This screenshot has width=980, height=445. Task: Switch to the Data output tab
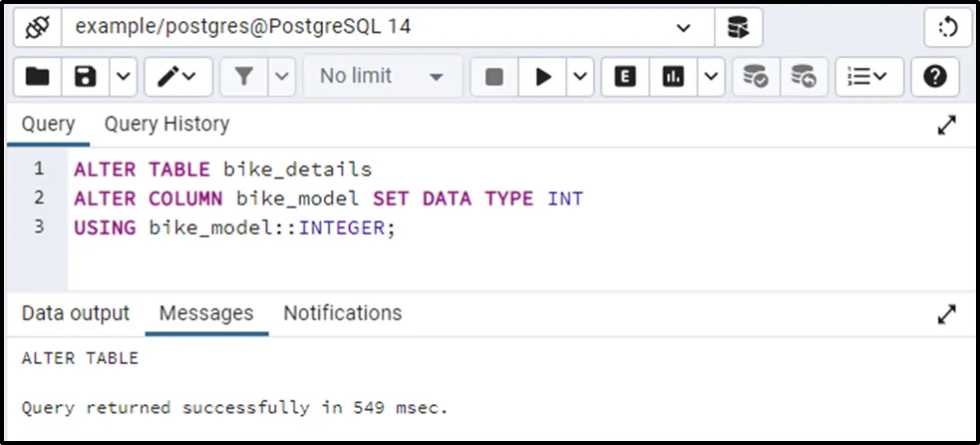[76, 313]
